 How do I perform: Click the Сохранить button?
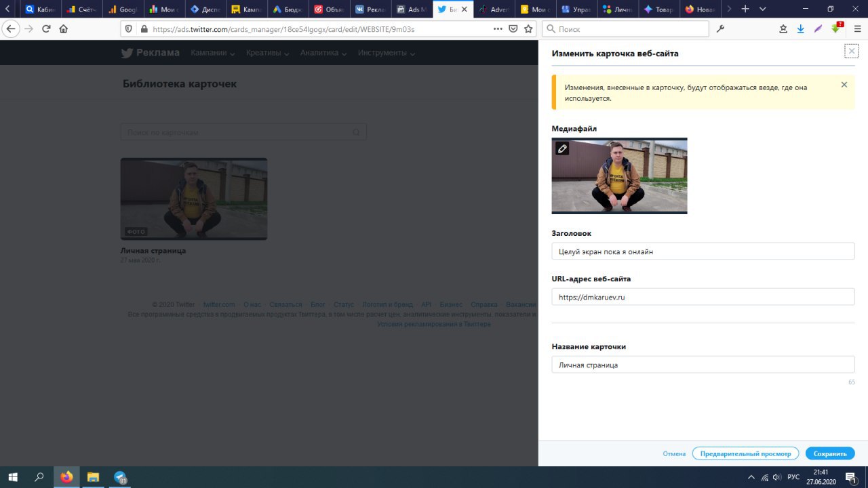pos(830,453)
